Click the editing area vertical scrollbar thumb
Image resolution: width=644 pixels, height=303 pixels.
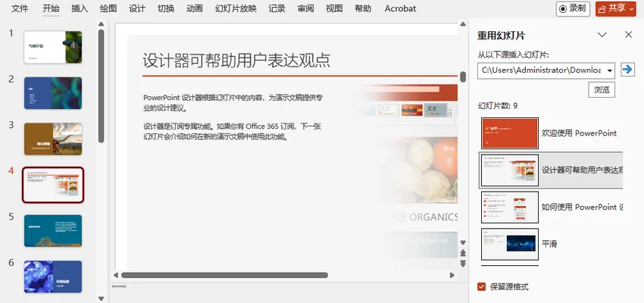463,77
